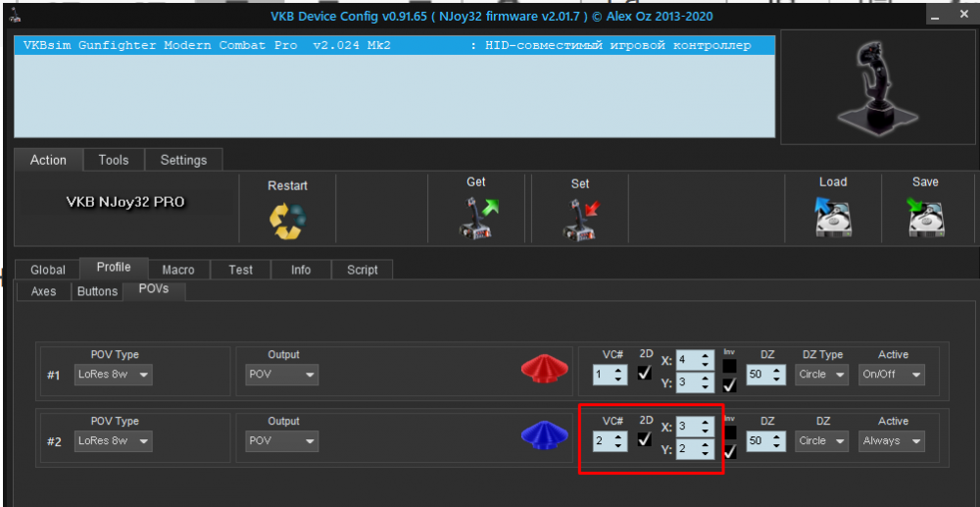Toggle the Y invert checkbox for POV #1
Image resolution: width=980 pixels, height=507 pixels.
(x=729, y=384)
